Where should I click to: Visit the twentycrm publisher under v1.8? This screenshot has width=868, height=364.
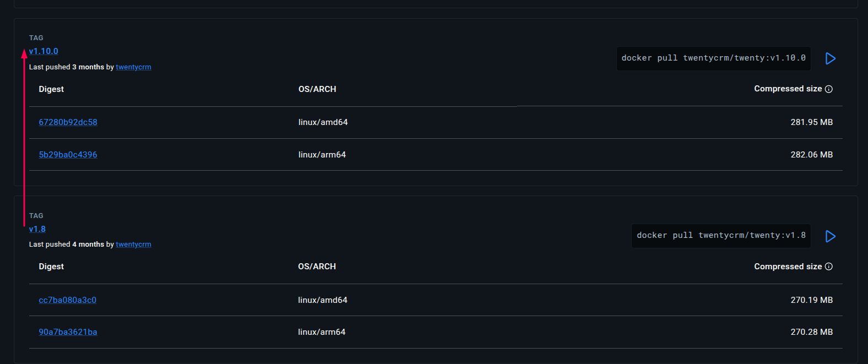click(x=133, y=244)
